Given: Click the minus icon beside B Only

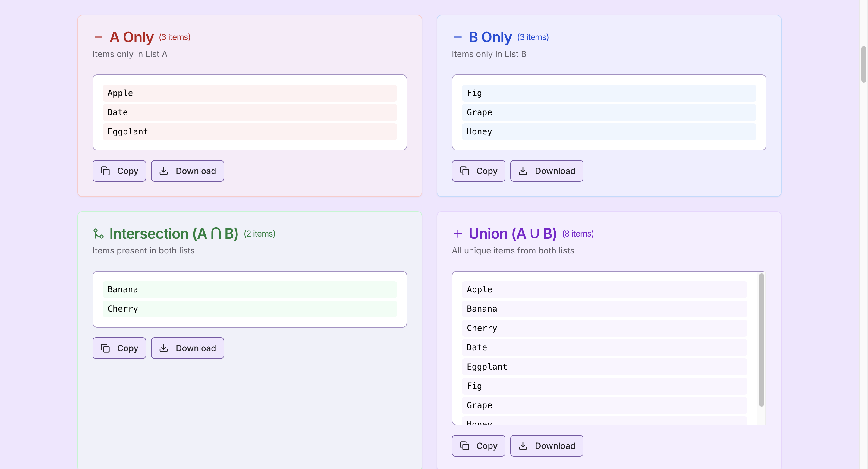Looking at the screenshot, I should (458, 37).
